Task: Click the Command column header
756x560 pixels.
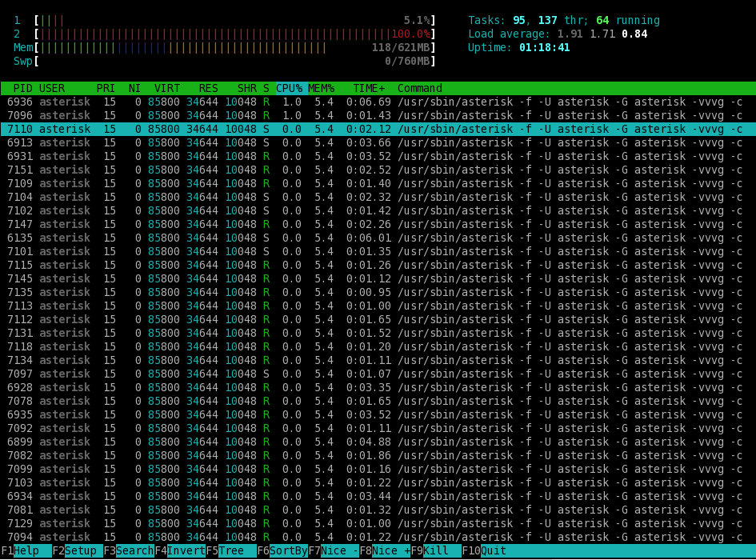Action: pos(419,89)
